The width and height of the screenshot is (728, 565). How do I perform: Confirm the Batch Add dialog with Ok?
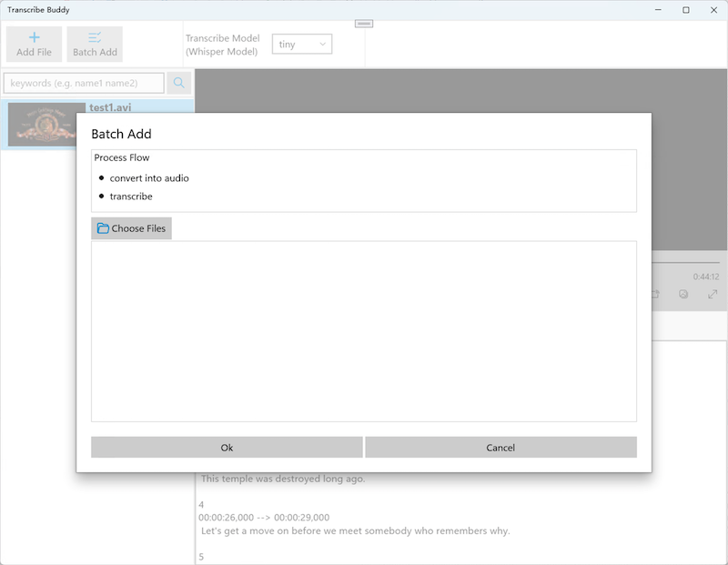coord(227,448)
